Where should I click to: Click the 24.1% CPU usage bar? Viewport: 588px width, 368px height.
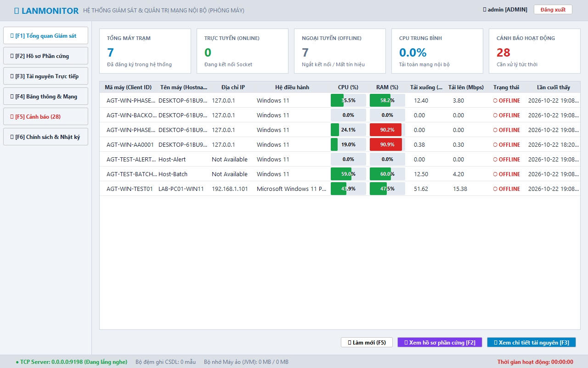pos(348,130)
